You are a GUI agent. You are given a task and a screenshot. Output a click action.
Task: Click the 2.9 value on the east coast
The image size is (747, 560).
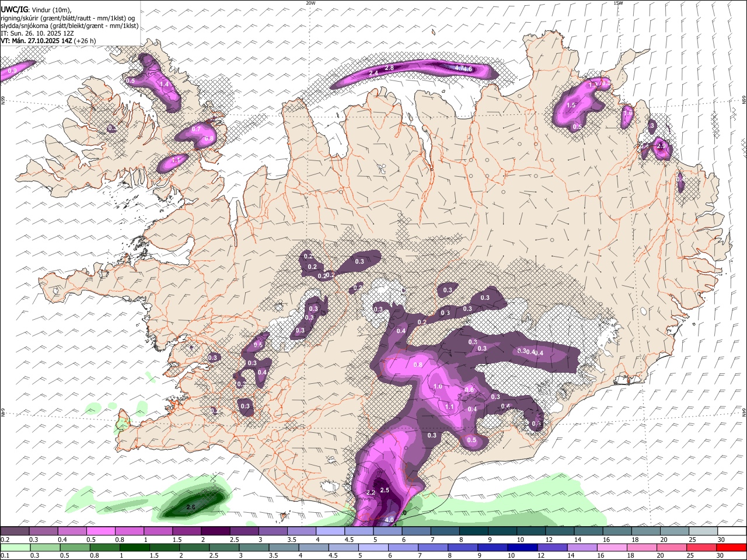point(661,146)
